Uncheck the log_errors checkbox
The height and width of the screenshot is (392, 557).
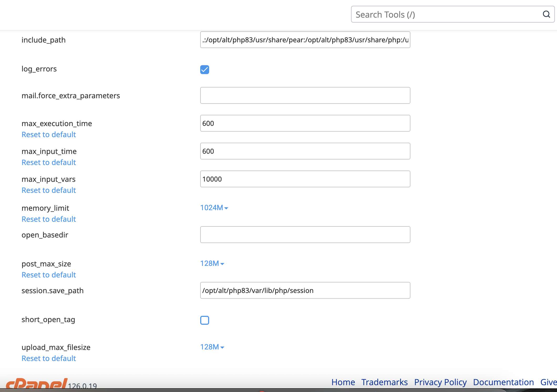pyautogui.click(x=204, y=70)
